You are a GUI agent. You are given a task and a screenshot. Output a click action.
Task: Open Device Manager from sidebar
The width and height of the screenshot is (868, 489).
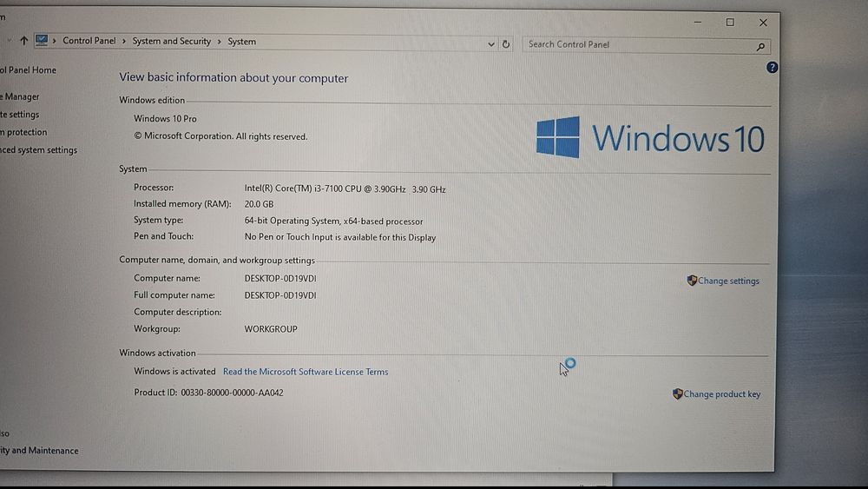pos(20,96)
